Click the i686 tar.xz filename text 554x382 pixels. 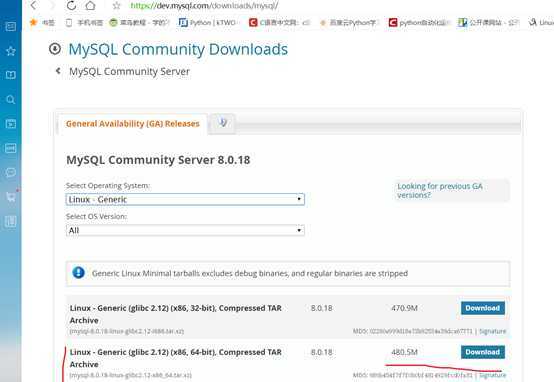click(x=126, y=331)
